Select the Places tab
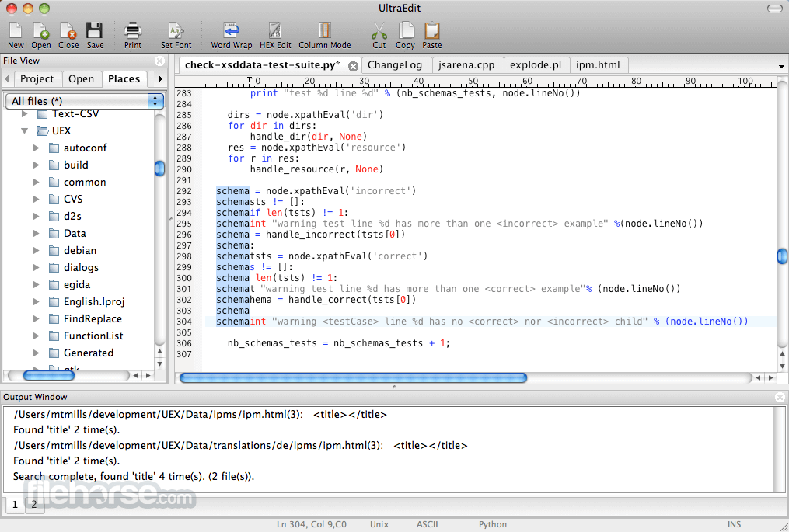 124,79
